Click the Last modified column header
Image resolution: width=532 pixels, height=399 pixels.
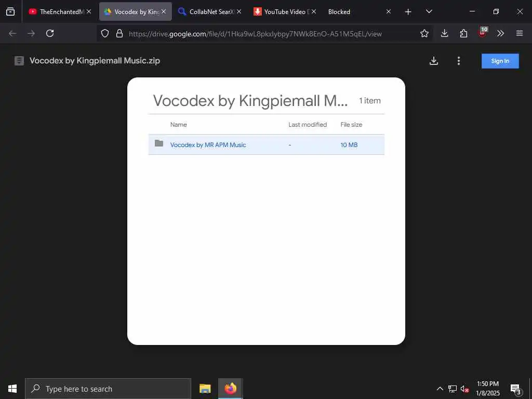(x=308, y=125)
